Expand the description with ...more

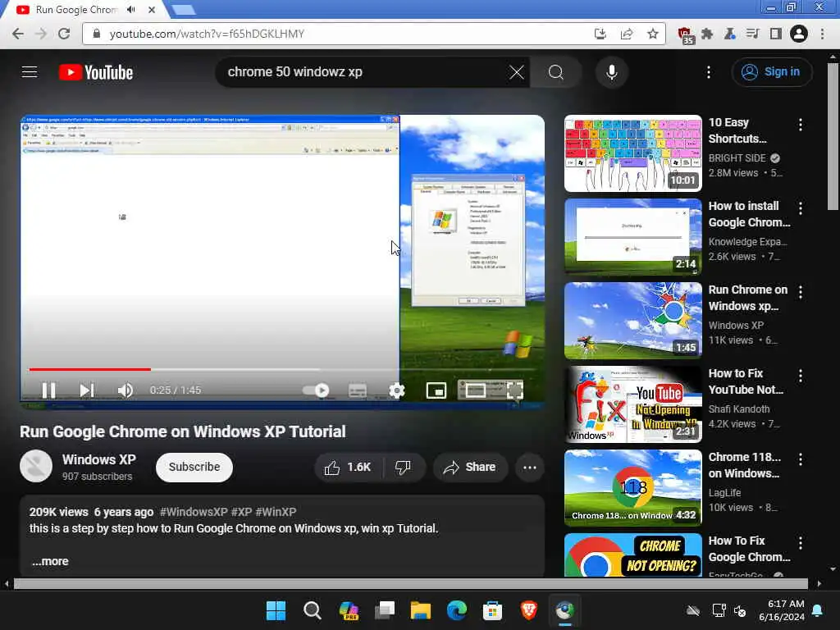(x=50, y=561)
